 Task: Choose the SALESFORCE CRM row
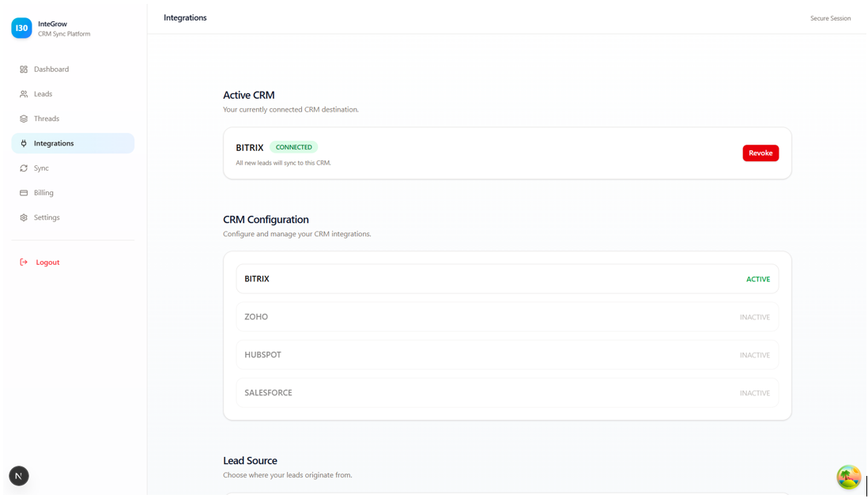[x=507, y=393]
